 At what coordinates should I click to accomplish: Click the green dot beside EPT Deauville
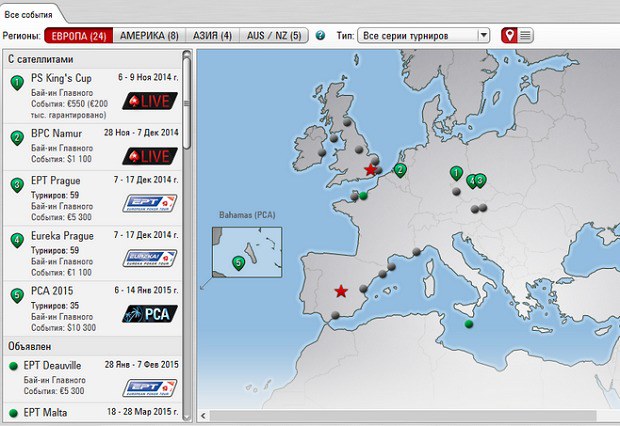(13, 366)
